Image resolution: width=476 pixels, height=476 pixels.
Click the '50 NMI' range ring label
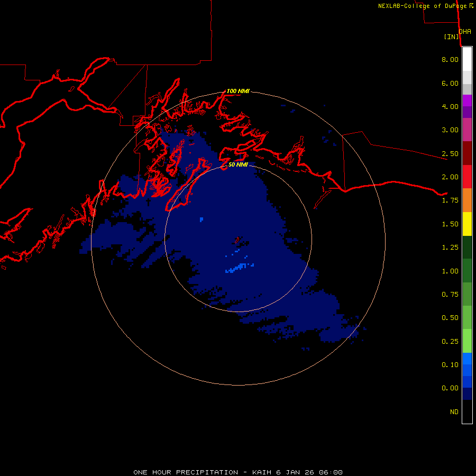tap(238, 164)
